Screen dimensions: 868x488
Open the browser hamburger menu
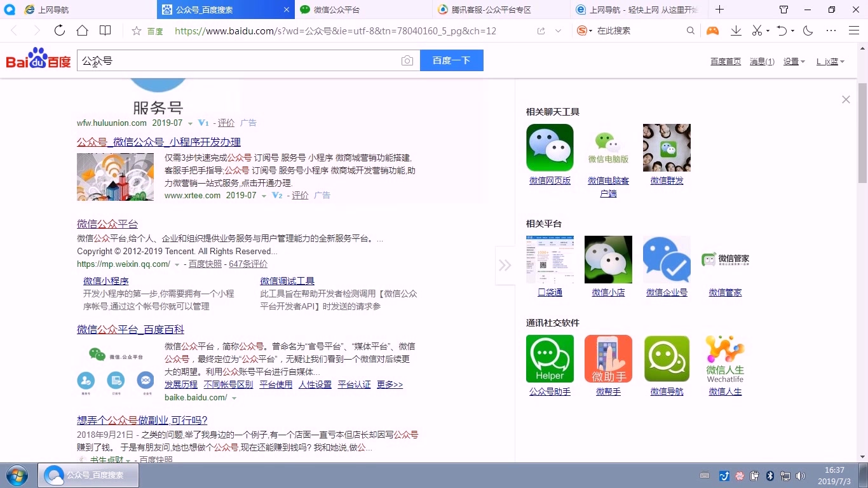[x=854, y=30]
